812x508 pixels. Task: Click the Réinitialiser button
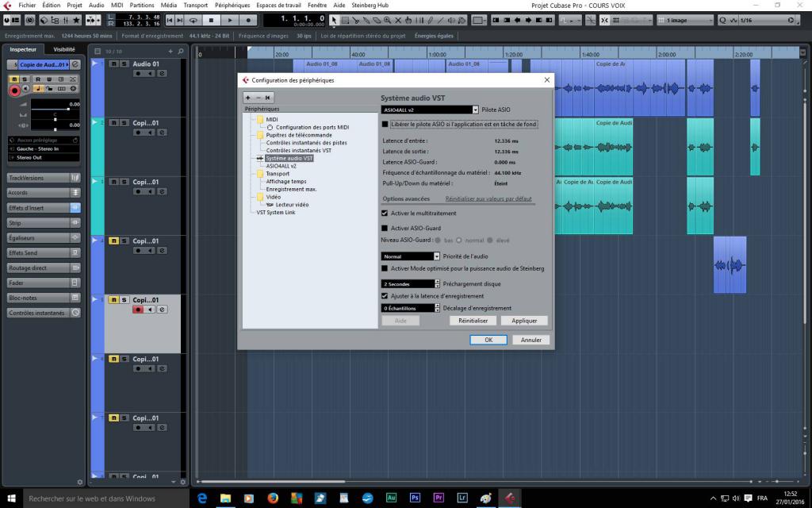[x=473, y=321]
